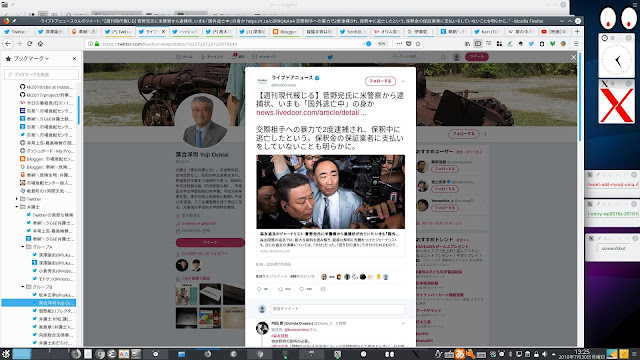640x360 pixels.
Task: Click the Firefox home icon
Action: pyautogui.click(x=40, y=43)
